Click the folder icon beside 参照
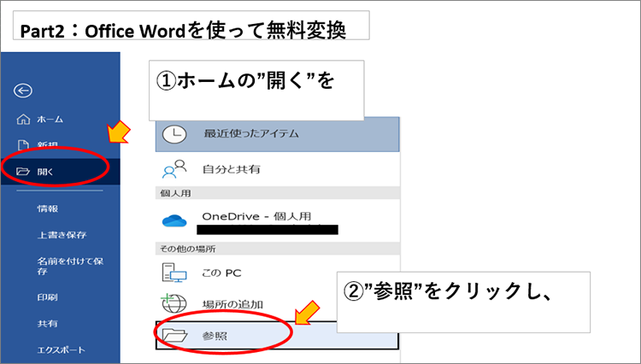 [x=174, y=336]
